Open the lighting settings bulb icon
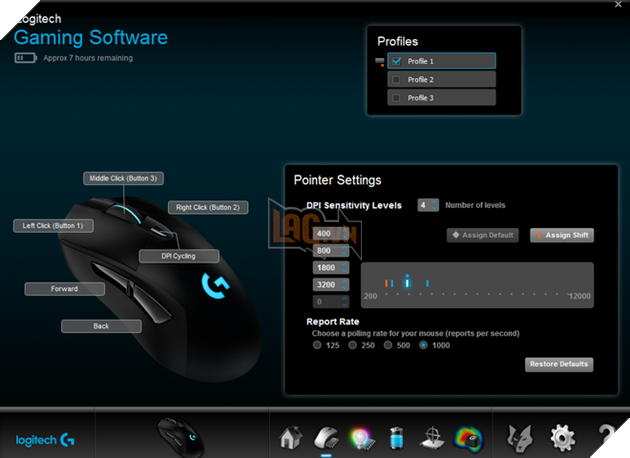The width and height of the screenshot is (630, 458). click(x=362, y=438)
